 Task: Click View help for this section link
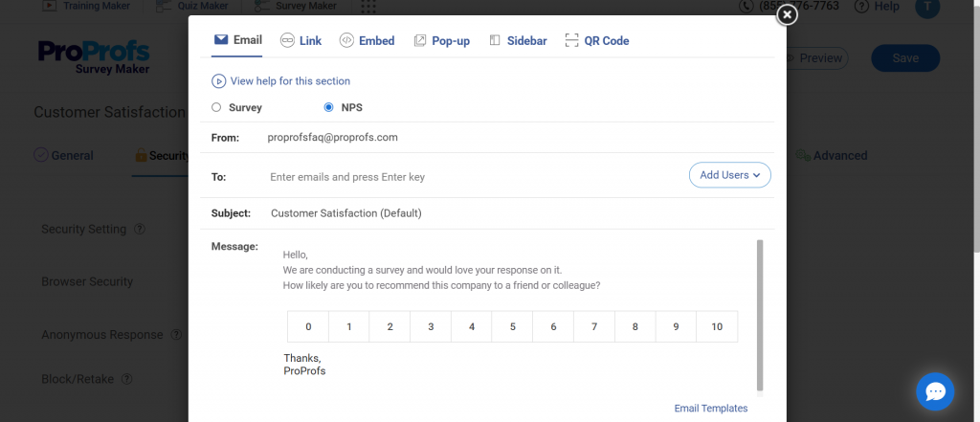[290, 81]
